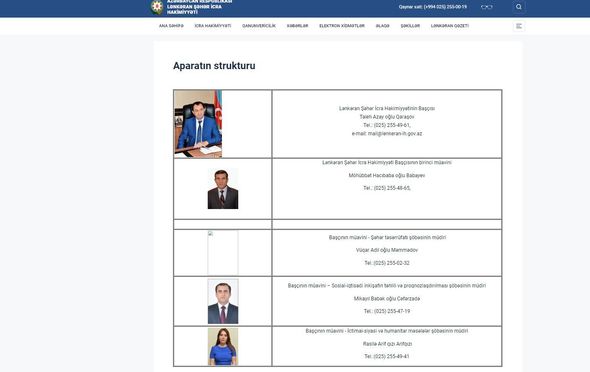Click broken image beside Vüqar Məmmədov
The height and width of the screenshot is (372, 590).
[223, 253]
